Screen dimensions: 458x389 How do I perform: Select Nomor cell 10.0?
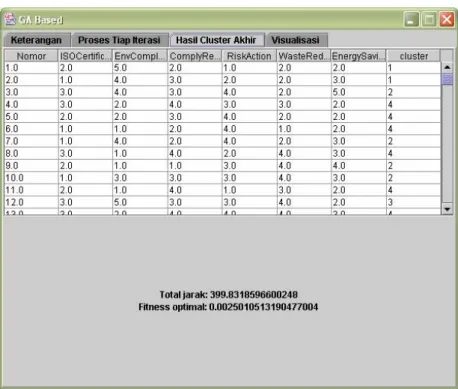pos(31,178)
